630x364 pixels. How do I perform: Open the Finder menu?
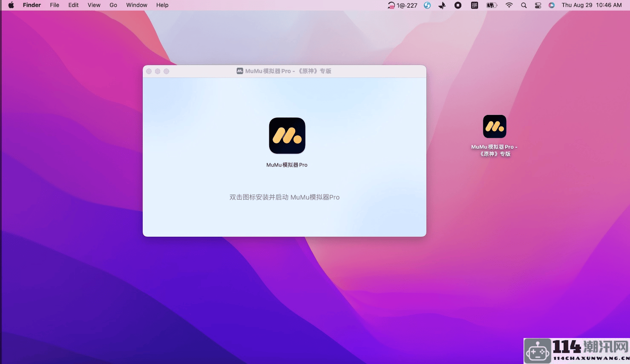32,5
